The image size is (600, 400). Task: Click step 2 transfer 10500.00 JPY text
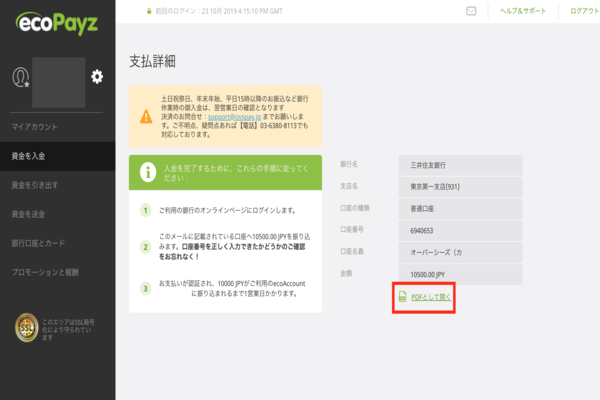[x=235, y=247]
